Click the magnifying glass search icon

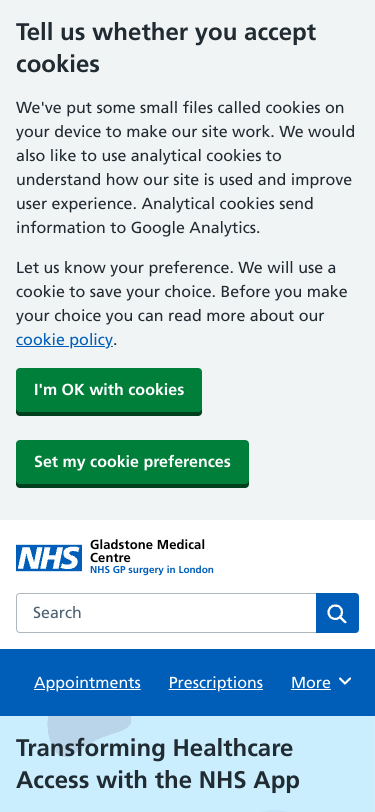tap(337, 613)
